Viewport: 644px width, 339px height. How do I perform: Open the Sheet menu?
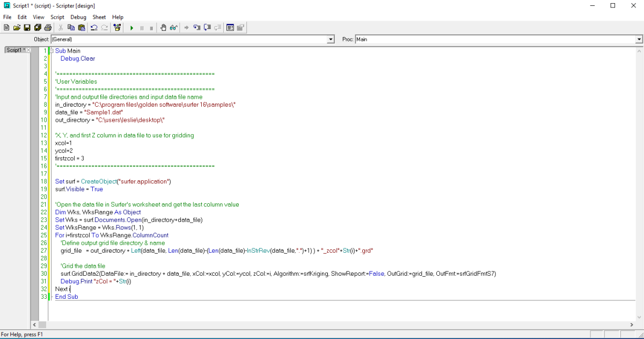(99, 17)
